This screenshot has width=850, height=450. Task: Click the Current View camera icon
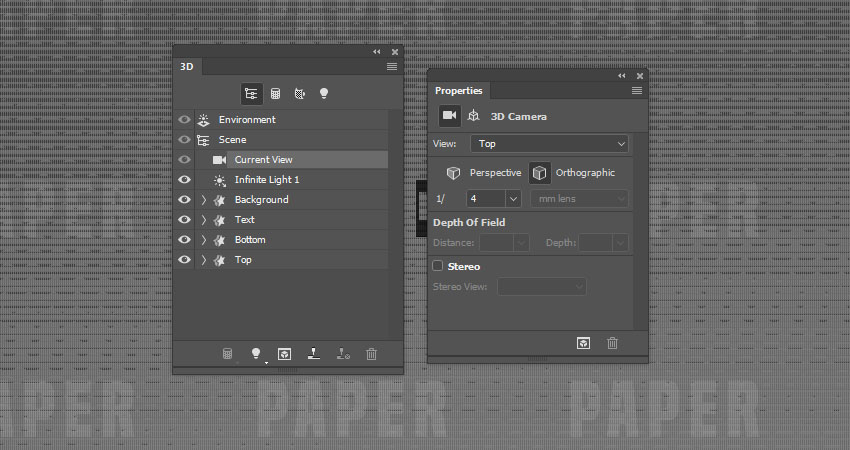(220, 160)
